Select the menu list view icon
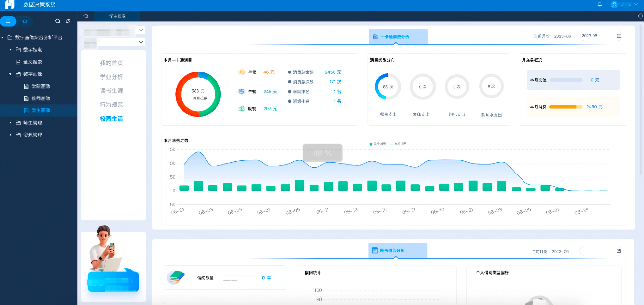Screen dimensions: 644x305 click(8, 21)
